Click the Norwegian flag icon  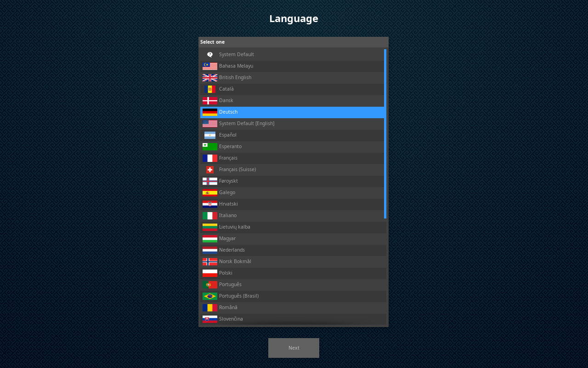tap(210, 261)
